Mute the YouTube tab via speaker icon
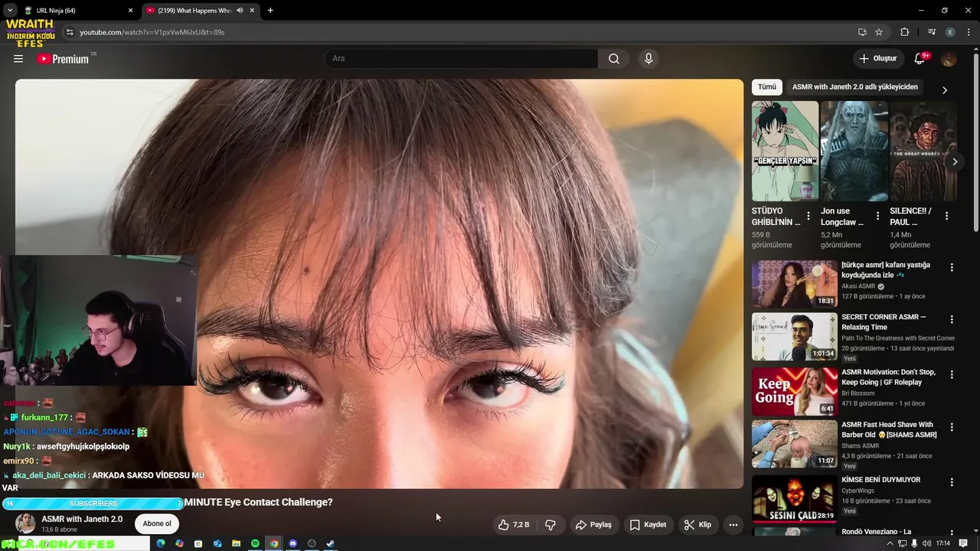This screenshot has height=551, width=980. point(240,11)
